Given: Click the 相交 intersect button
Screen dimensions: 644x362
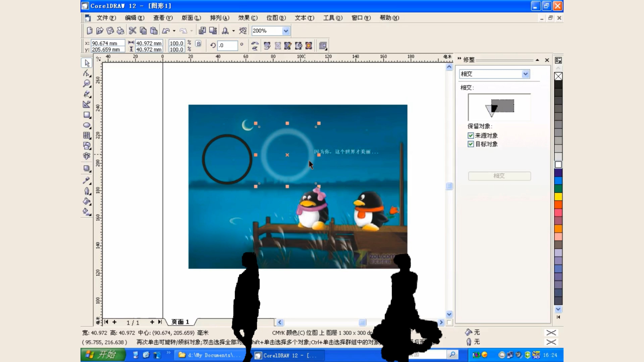Looking at the screenshot, I should point(499,176).
